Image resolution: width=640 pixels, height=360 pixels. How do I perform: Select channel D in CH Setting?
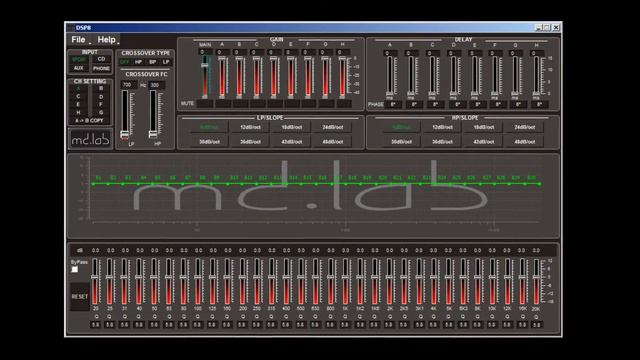pyautogui.click(x=101, y=97)
